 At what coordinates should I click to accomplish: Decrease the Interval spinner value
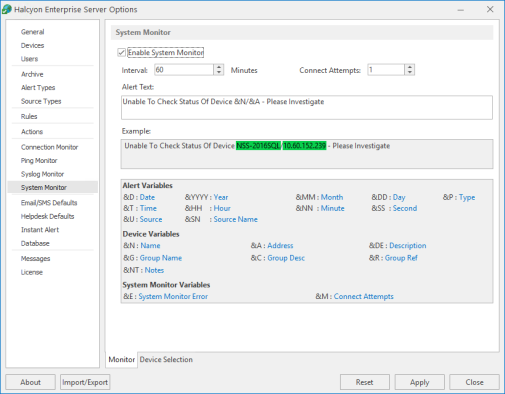[x=219, y=72]
